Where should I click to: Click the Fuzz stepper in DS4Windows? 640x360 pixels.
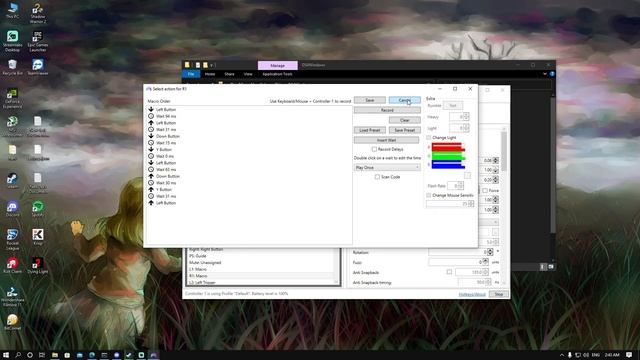pos(486,262)
